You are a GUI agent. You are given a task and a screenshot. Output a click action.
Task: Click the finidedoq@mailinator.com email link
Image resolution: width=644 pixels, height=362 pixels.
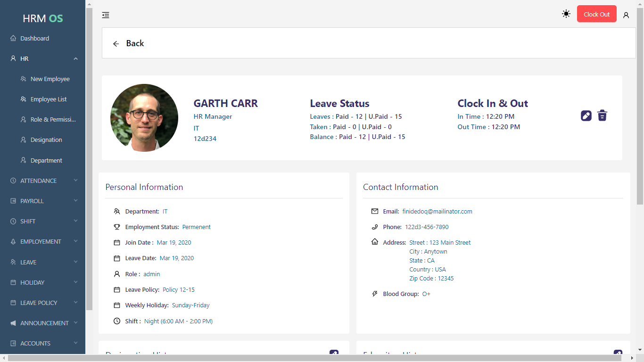[x=437, y=212]
